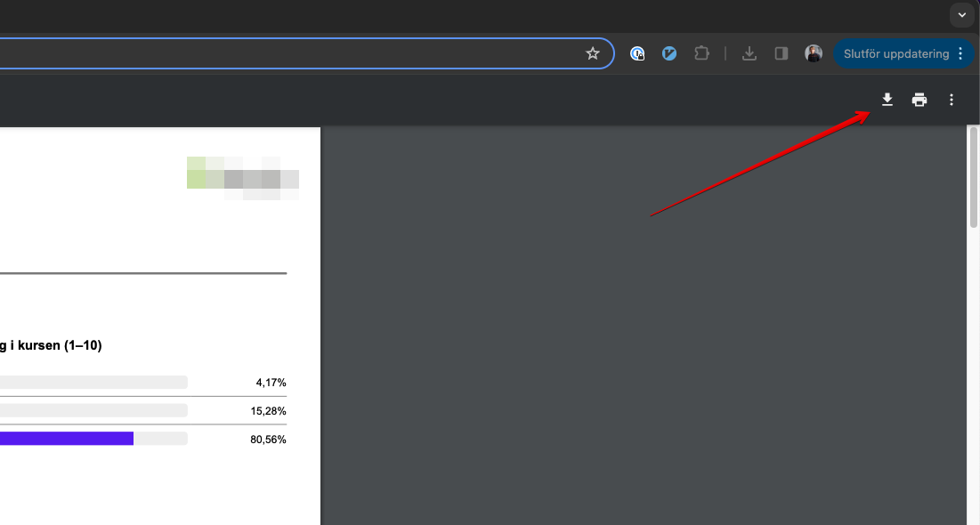Open the Extensions puzzle menu
The width and height of the screenshot is (980, 525).
point(701,53)
